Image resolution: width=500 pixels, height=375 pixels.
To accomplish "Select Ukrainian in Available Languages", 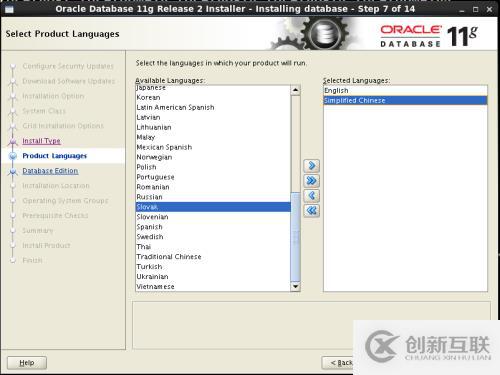I will (x=213, y=277).
